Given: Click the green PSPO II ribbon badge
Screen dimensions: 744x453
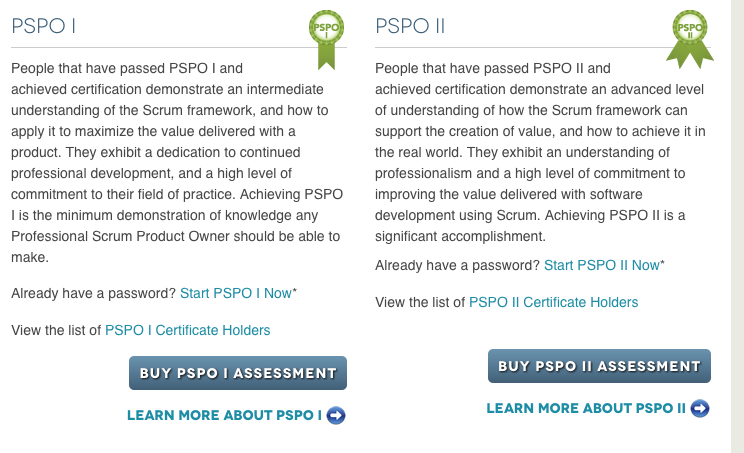Looking at the screenshot, I should [690, 39].
